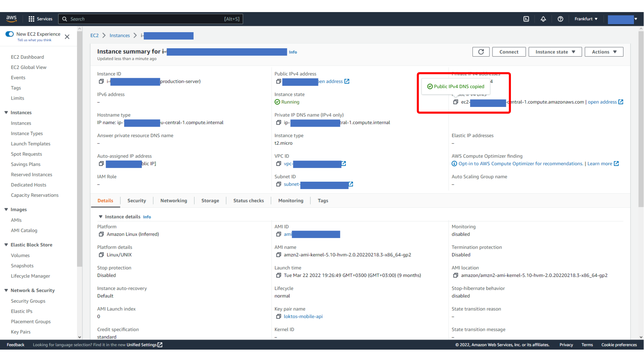Copy the Platform value Amazon Linux
Screen dimensions: 644x362
click(x=101, y=234)
